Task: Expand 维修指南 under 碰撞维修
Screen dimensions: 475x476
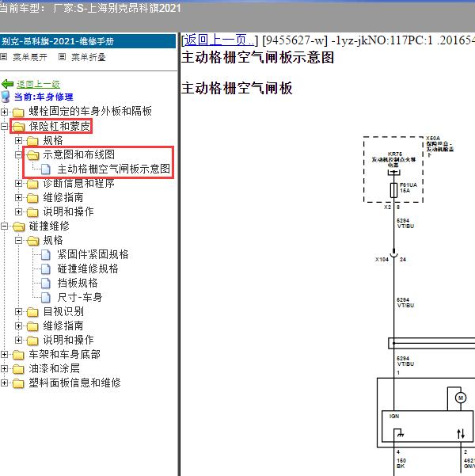Action: click(x=18, y=326)
